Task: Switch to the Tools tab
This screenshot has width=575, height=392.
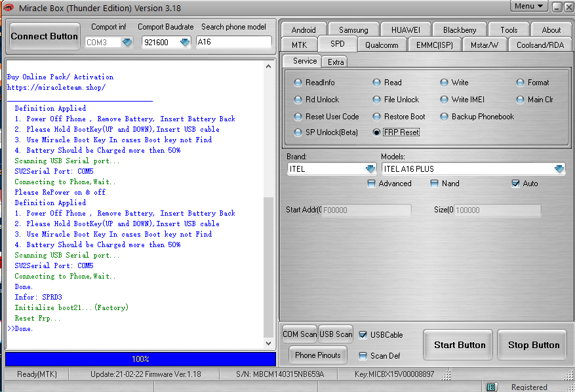Action: click(x=509, y=30)
